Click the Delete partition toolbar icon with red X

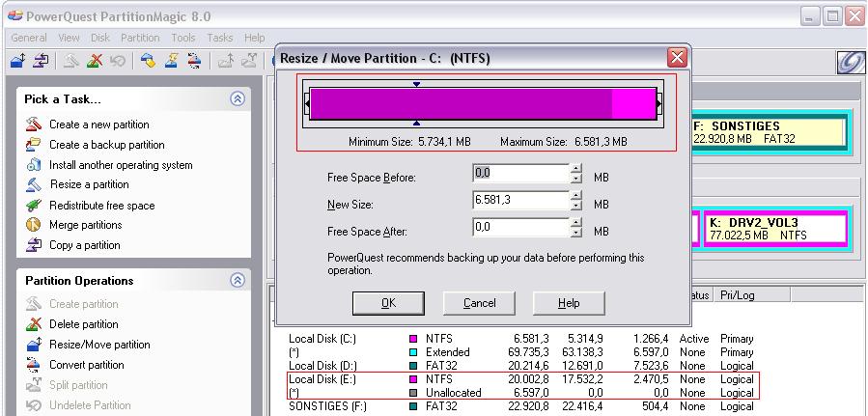(94, 60)
